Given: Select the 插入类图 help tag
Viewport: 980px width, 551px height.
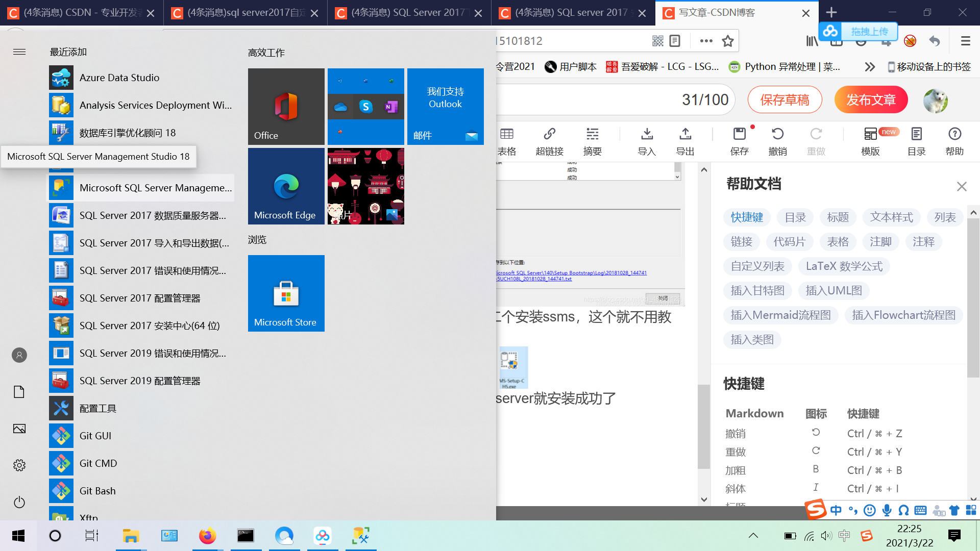Looking at the screenshot, I should [752, 340].
